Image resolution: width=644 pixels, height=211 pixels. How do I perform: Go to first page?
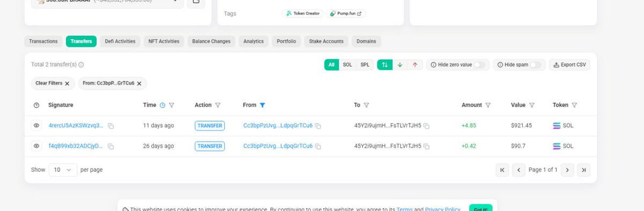click(x=502, y=170)
